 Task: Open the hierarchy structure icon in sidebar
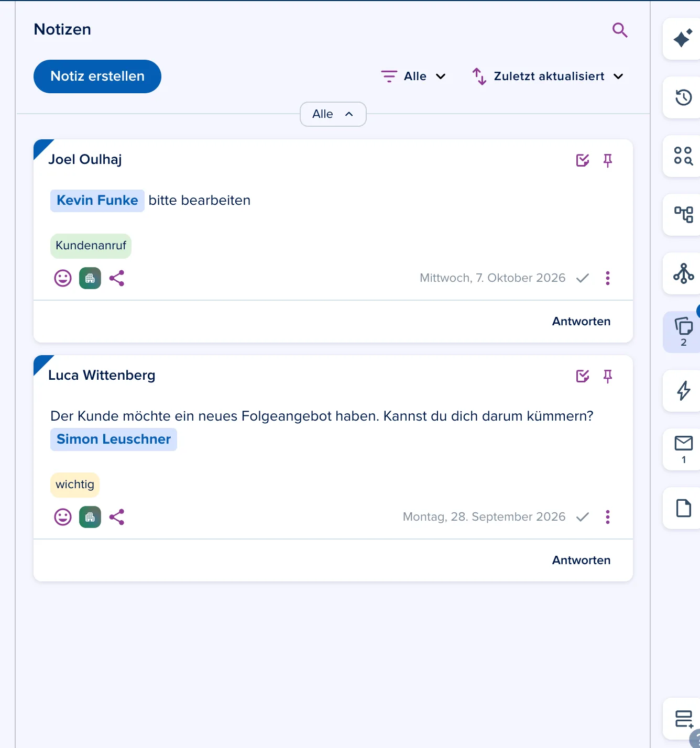(x=683, y=214)
